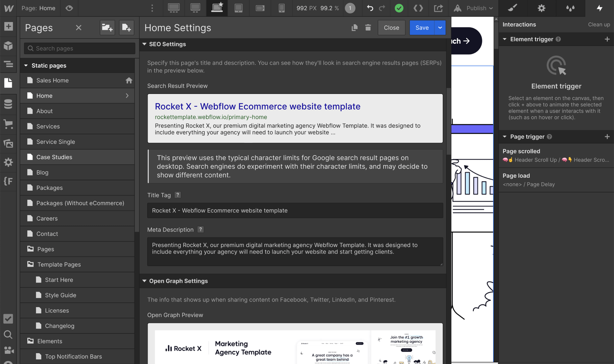
Task: Open the Home page settings chevron
Action: tap(127, 96)
